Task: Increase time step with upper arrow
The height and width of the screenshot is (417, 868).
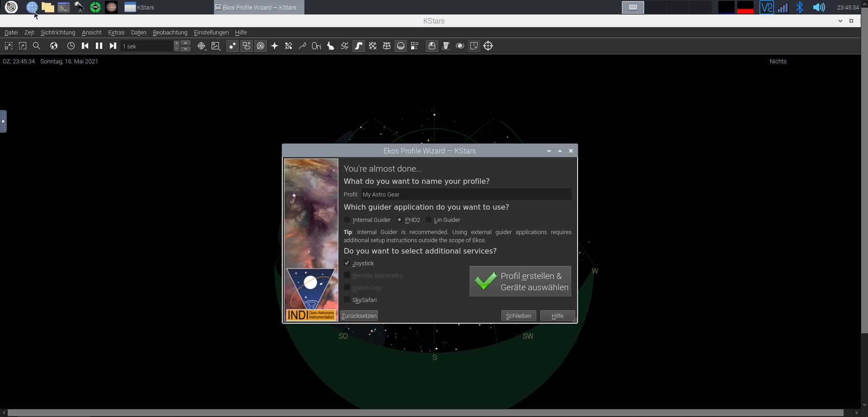Action: pos(185,43)
